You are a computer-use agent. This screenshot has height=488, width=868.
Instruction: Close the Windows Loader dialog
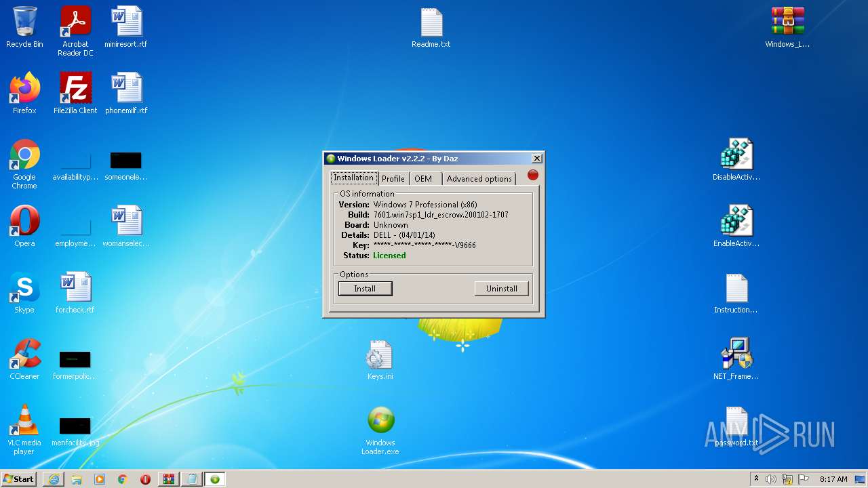click(x=537, y=159)
